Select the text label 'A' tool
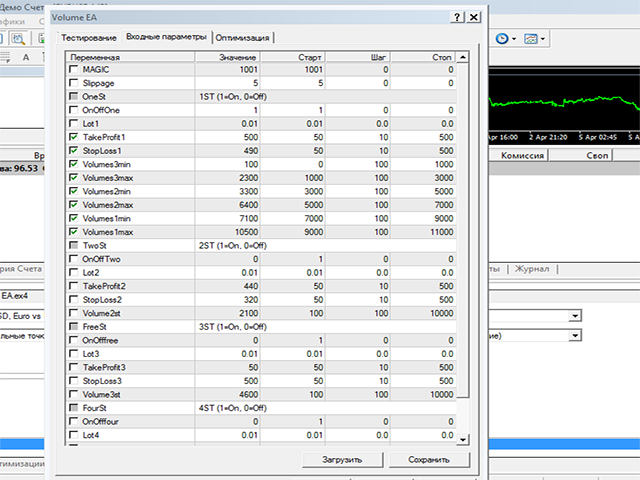The image size is (640, 480). coord(26,58)
